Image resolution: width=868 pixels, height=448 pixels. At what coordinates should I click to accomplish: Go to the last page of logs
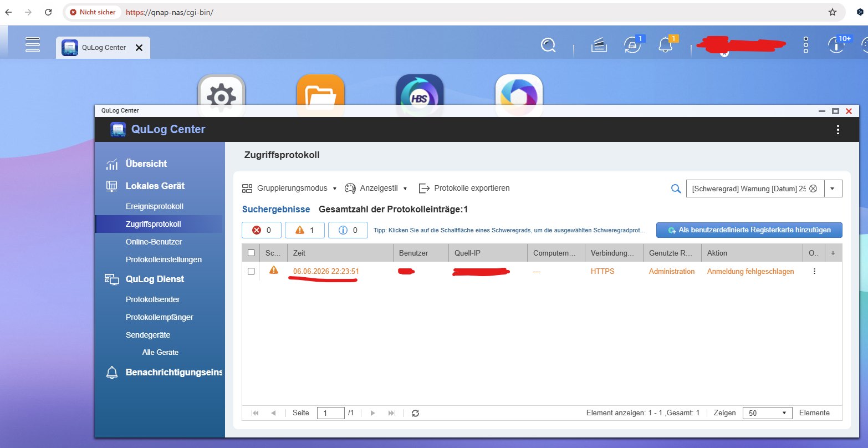pyautogui.click(x=392, y=413)
